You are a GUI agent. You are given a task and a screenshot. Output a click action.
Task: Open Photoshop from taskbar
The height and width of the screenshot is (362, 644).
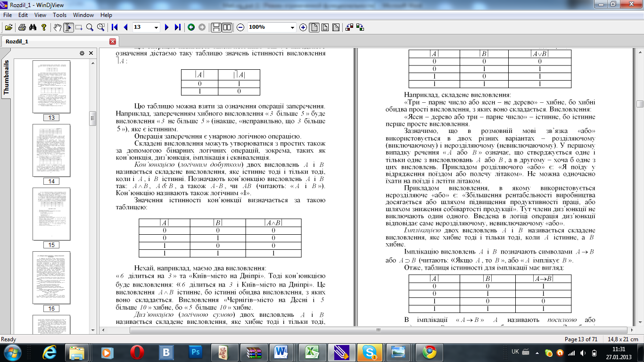tap(195, 352)
